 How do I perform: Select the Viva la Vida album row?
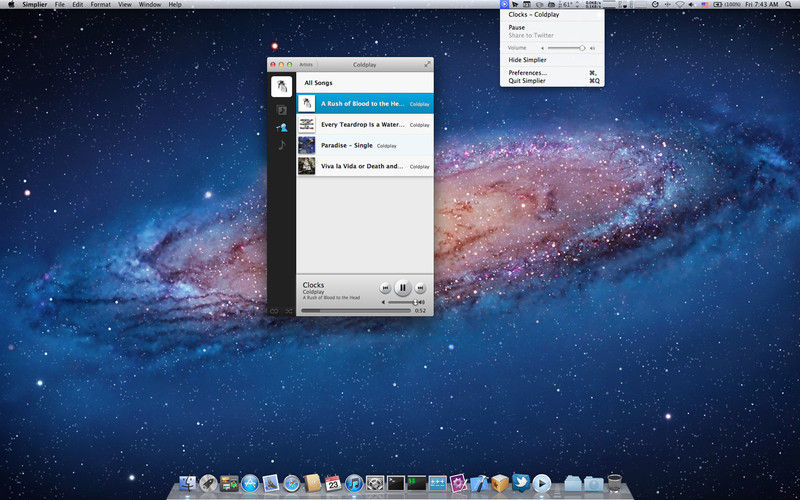click(365, 166)
